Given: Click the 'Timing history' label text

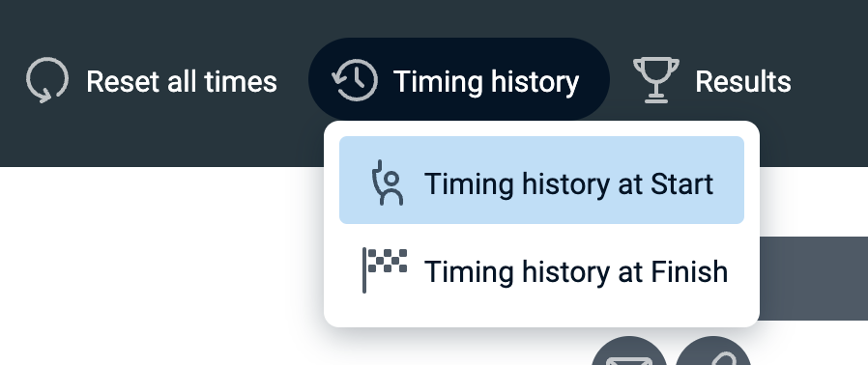Looking at the screenshot, I should click(x=486, y=82).
